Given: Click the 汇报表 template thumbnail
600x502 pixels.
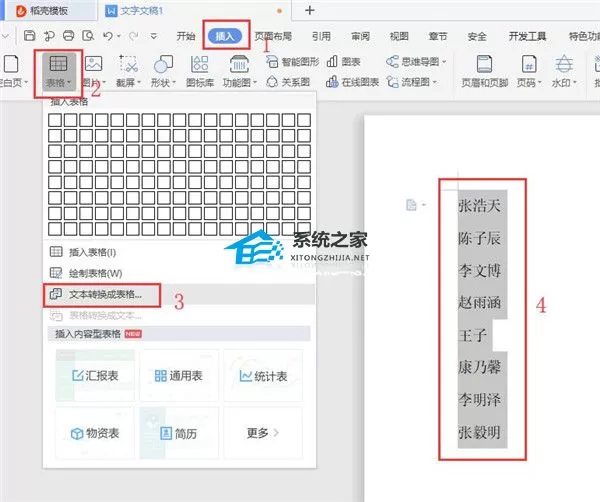Looking at the screenshot, I should 95,375.
